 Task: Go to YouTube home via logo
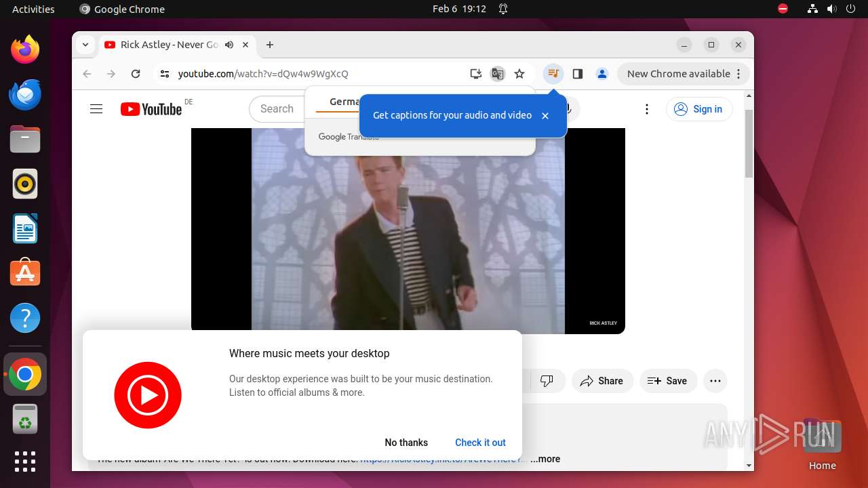coord(151,109)
